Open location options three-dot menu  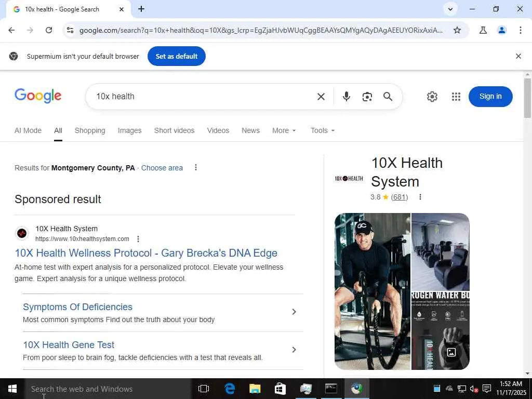tap(196, 168)
